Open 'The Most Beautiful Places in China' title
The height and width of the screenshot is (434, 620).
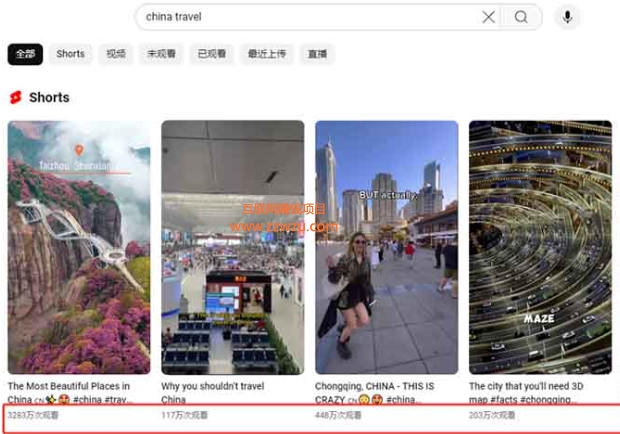coord(69,392)
